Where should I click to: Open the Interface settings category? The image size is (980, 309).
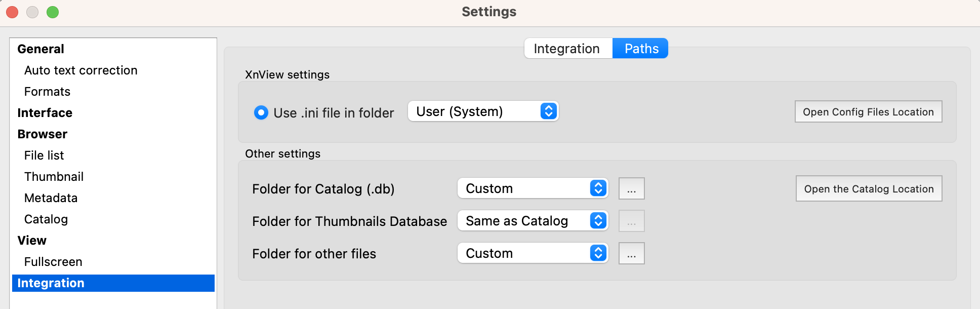[45, 113]
